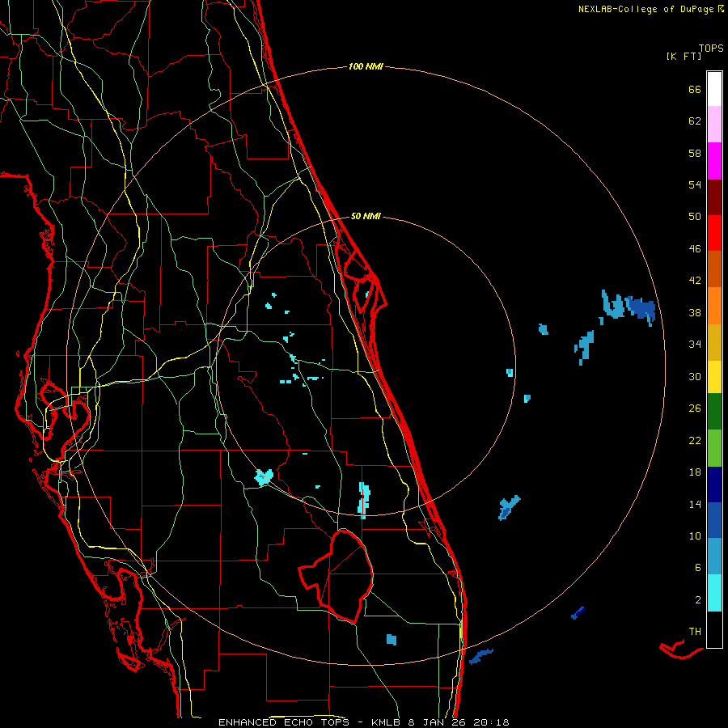Click the white 66 kft color band
The image size is (728, 728).
[714, 89]
